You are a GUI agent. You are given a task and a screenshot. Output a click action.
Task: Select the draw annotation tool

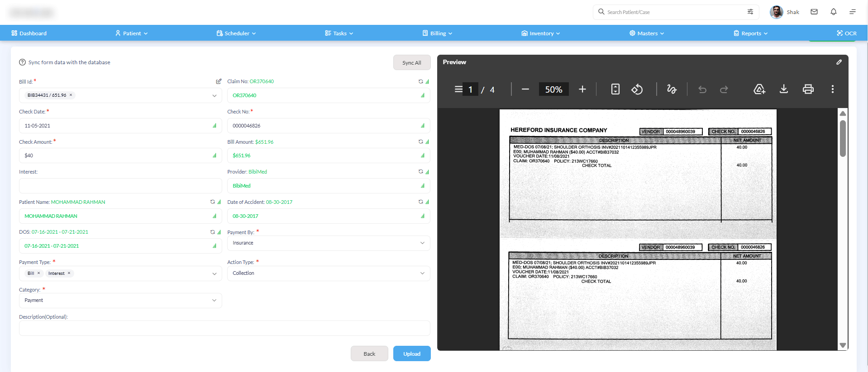click(672, 89)
